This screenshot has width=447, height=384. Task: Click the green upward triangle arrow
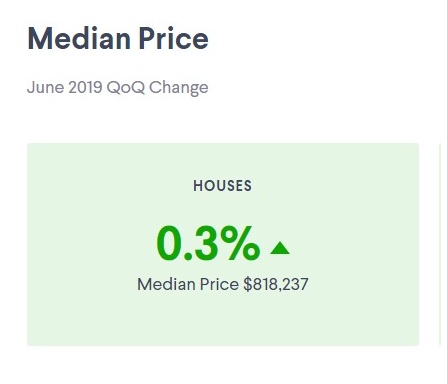click(280, 248)
